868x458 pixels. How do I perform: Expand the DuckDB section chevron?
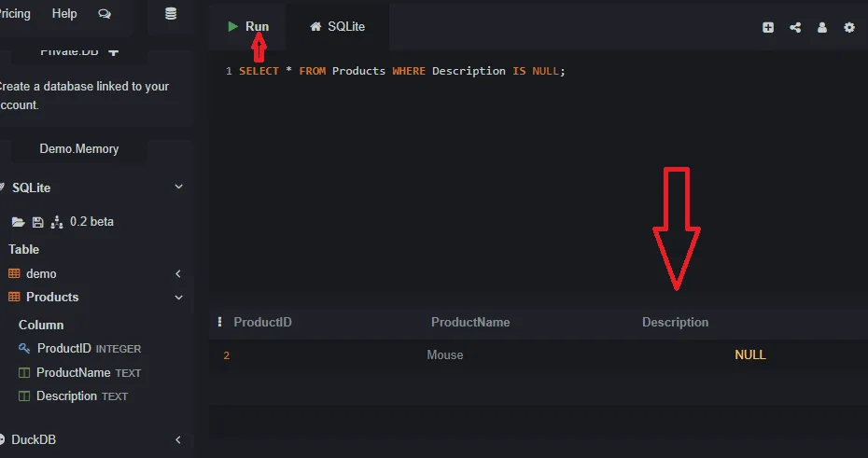click(178, 440)
